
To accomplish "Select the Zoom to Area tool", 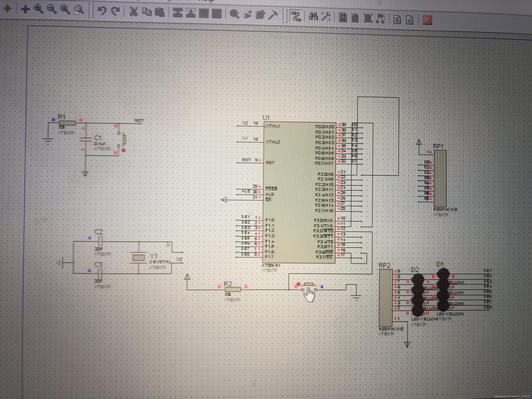I will point(78,10).
